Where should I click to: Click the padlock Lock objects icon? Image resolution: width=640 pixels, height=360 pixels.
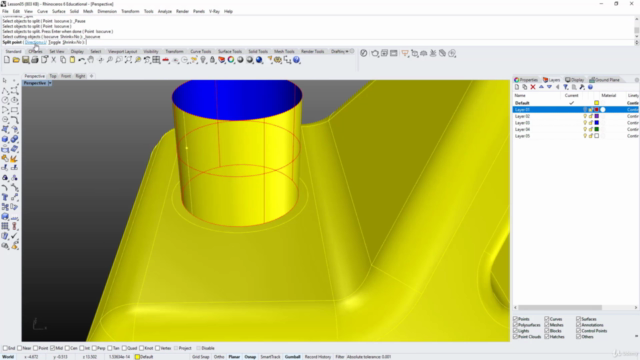tap(212, 60)
